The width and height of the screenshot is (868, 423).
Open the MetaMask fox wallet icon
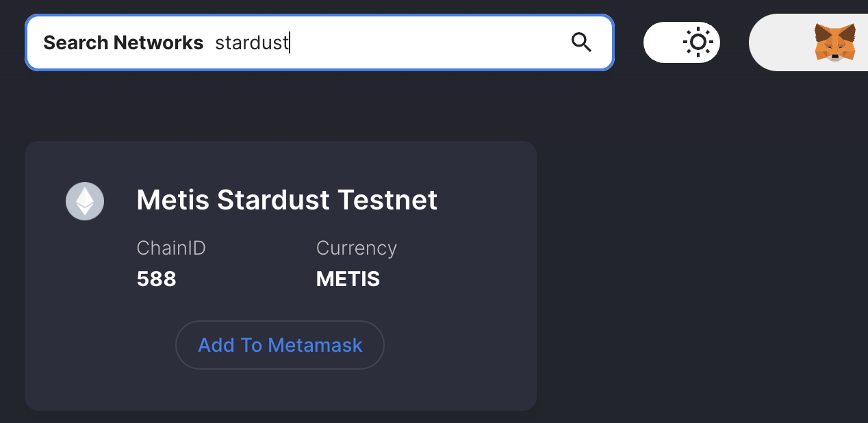(x=834, y=42)
